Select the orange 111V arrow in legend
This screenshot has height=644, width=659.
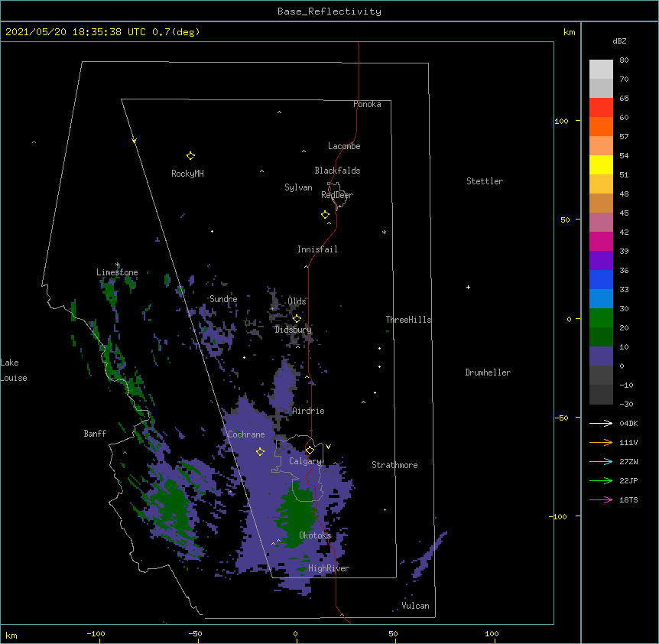coord(601,442)
